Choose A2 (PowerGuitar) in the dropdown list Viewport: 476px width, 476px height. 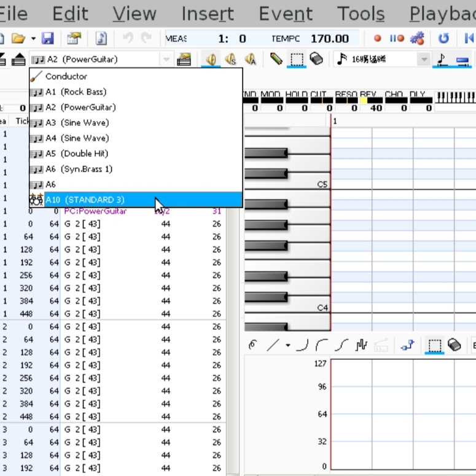(136, 107)
